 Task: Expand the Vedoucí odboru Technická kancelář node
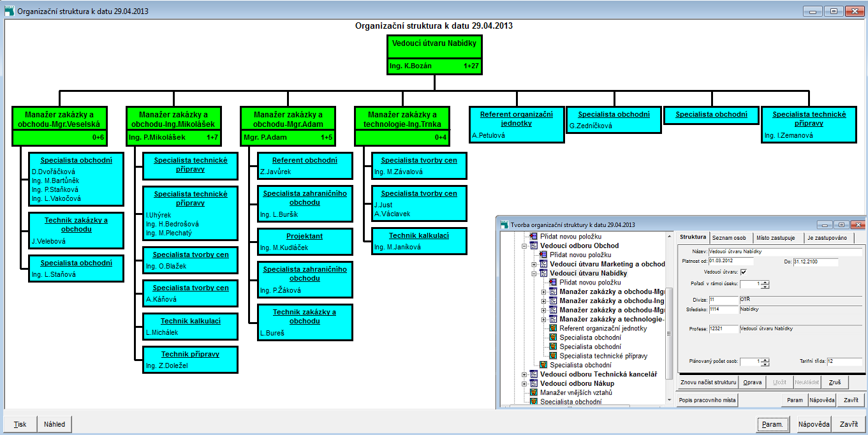pyautogui.click(x=525, y=374)
